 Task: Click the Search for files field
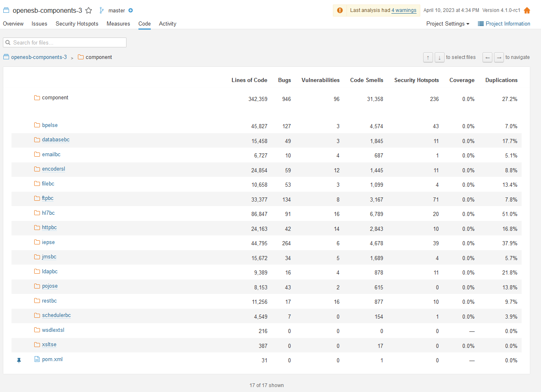pyautogui.click(x=65, y=42)
